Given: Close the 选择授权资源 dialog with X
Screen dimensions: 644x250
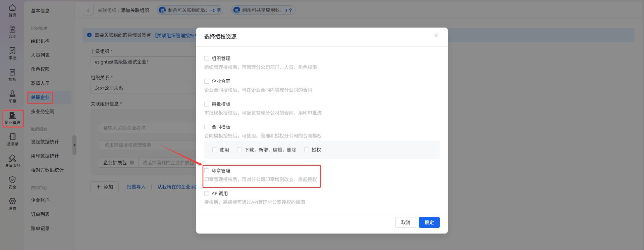Looking at the screenshot, I should coord(436,36).
